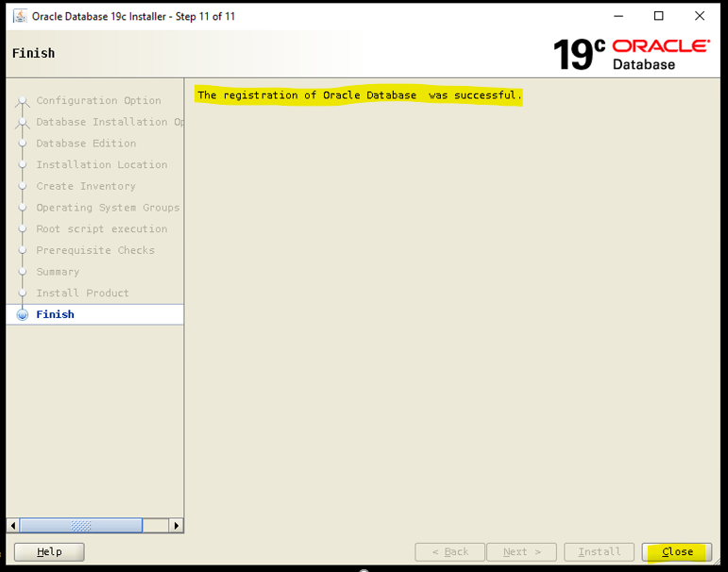
Task: Click the disabled Install button
Action: tap(599, 551)
